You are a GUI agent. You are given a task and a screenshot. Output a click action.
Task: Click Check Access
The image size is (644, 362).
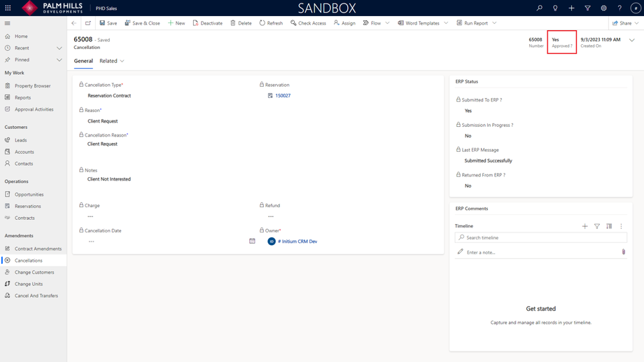pos(308,23)
